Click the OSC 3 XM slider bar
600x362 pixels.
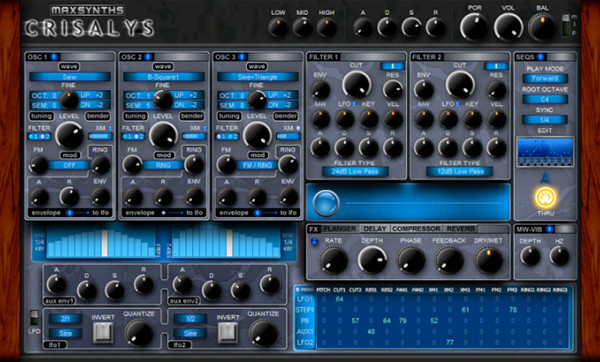288,136
